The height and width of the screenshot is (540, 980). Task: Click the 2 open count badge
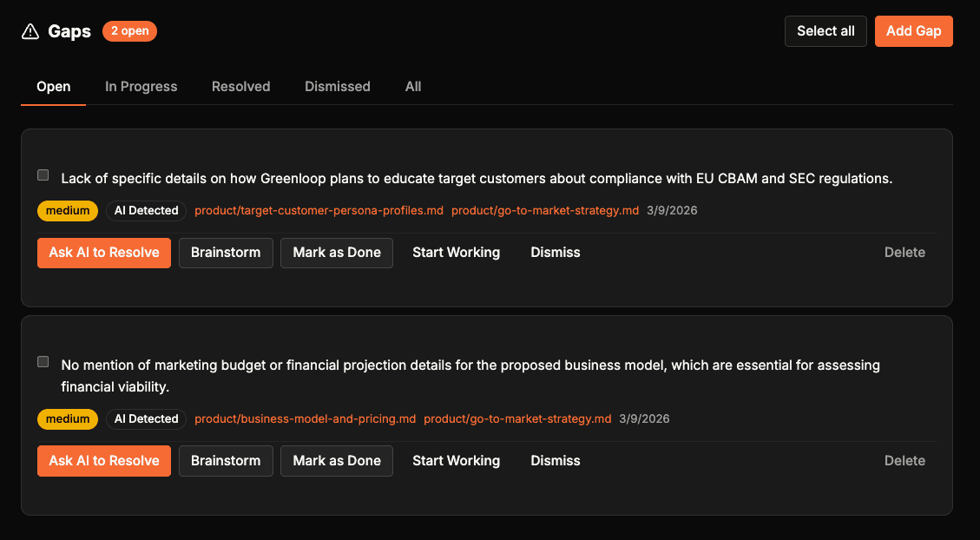click(129, 31)
